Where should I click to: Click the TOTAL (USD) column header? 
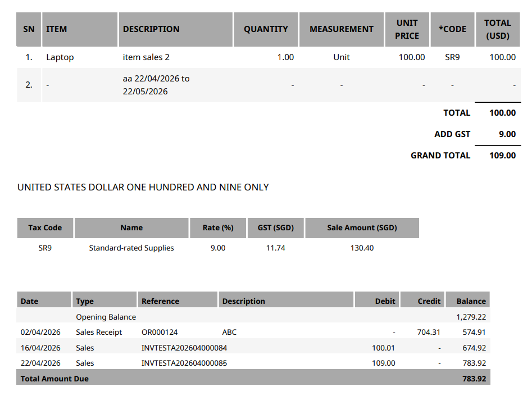pyautogui.click(x=497, y=29)
